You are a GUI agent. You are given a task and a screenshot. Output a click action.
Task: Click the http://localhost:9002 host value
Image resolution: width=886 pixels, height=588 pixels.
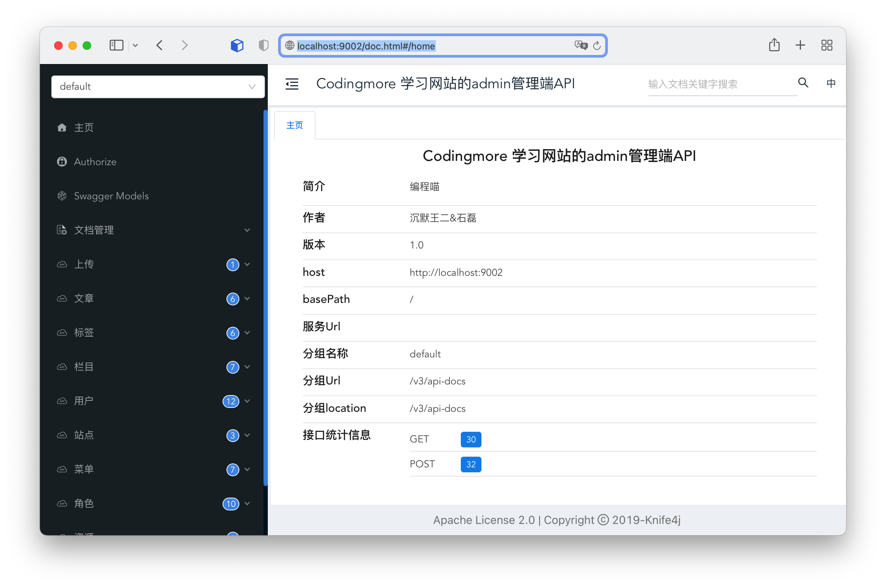pos(456,273)
